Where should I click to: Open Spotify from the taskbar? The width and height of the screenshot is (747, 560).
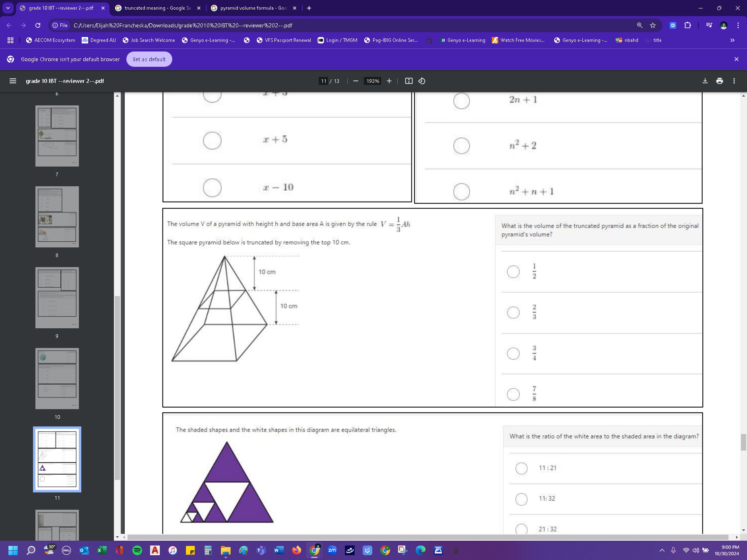[x=137, y=550]
